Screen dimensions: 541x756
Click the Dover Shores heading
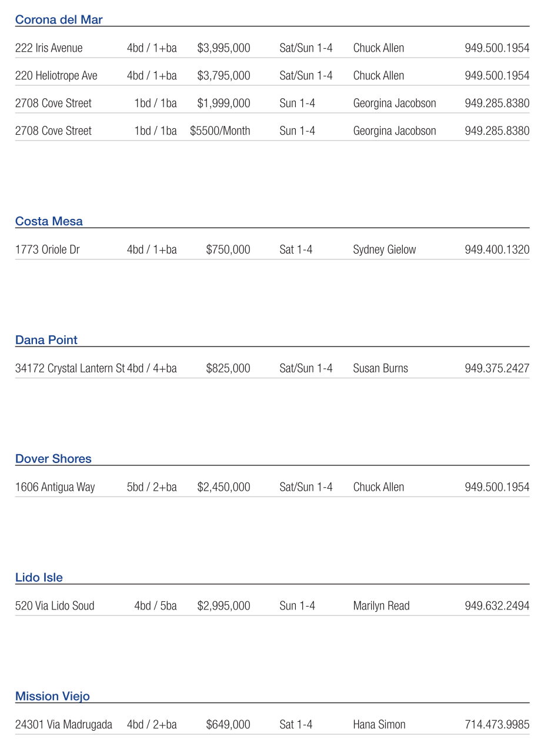pos(54,459)
